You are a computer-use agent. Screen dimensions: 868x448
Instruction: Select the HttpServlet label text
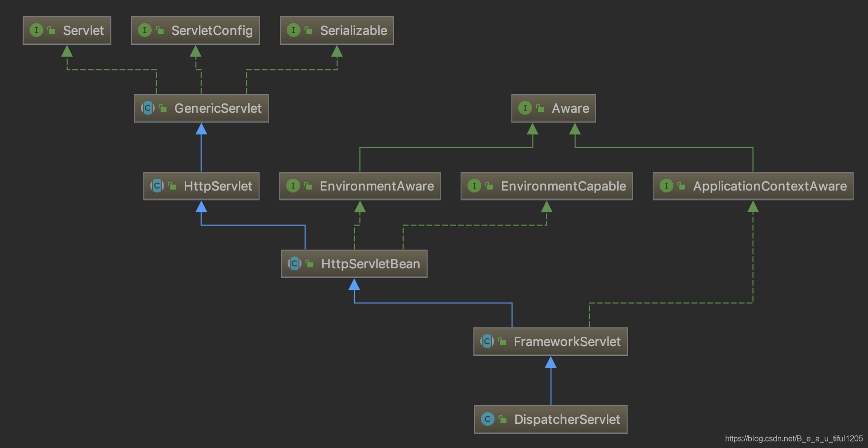(218, 186)
